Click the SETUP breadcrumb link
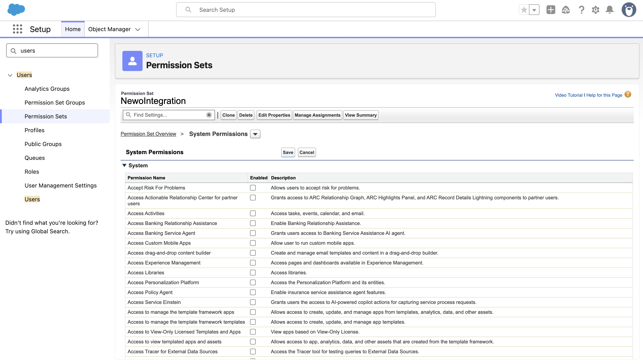Screen dimensions: 643x364 tap(155, 55)
